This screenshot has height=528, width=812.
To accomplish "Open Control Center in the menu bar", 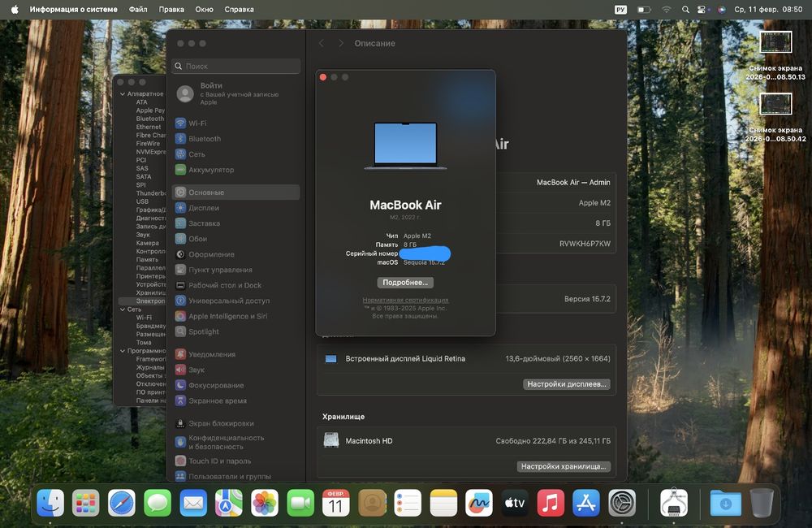I will click(702, 9).
